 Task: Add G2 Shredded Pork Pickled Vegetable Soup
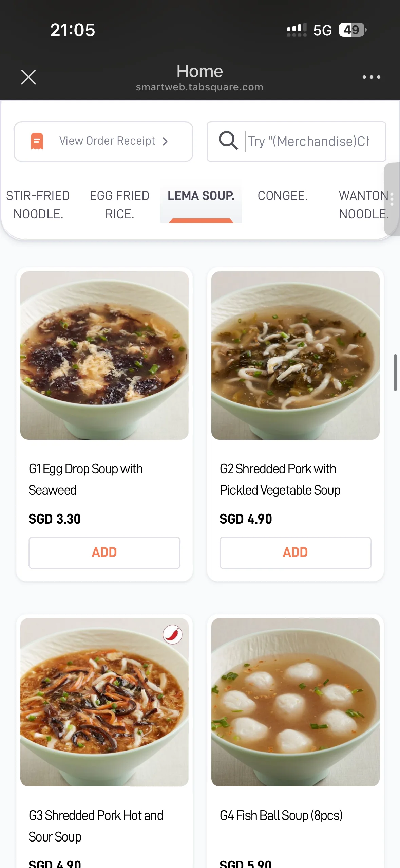point(295,553)
